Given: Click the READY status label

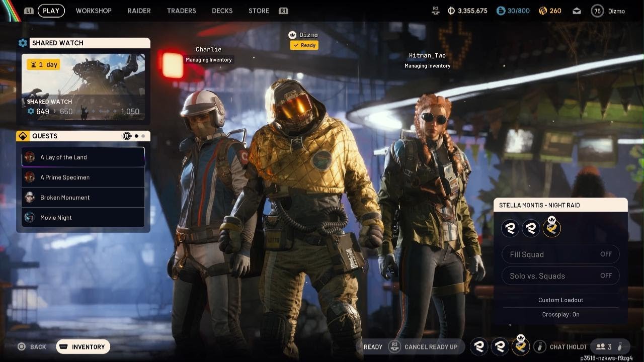Looking at the screenshot, I should 373,347.
